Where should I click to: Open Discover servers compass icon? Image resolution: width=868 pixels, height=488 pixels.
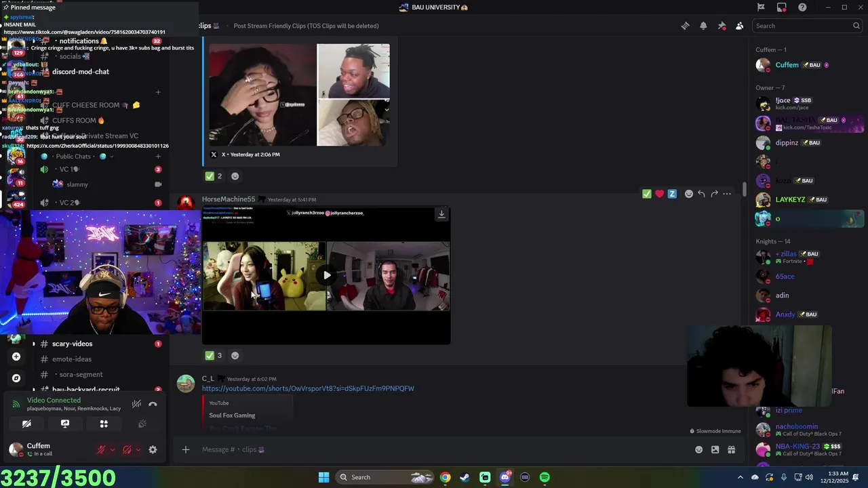point(16,378)
